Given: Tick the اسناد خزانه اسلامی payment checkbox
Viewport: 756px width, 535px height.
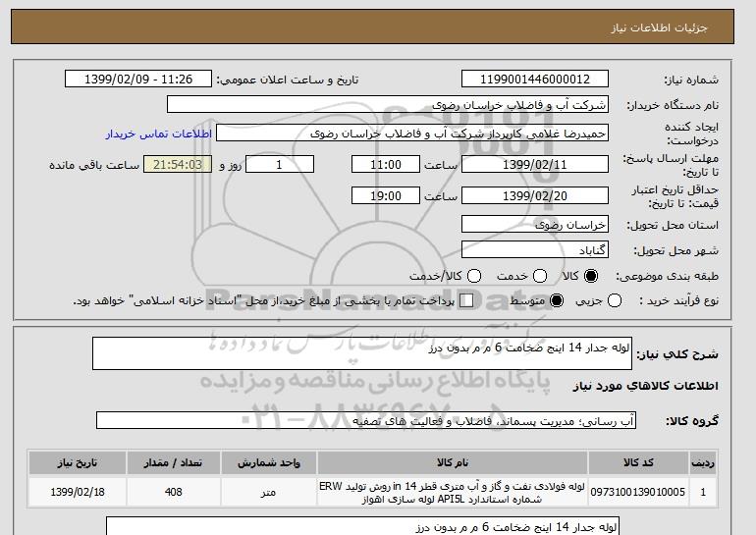Looking at the screenshot, I should [x=466, y=300].
